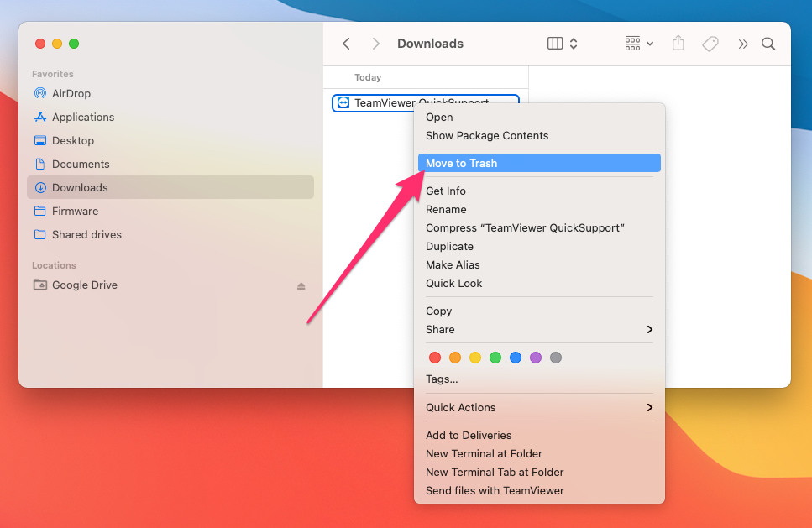
Task: Choose Add to Deliveries
Action: click(539, 436)
